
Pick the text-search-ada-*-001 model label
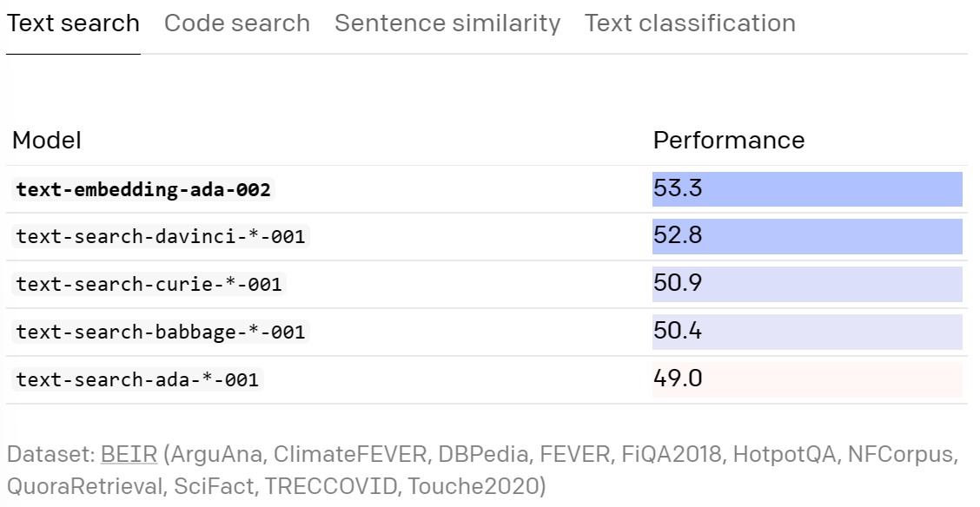[x=137, y=379]
